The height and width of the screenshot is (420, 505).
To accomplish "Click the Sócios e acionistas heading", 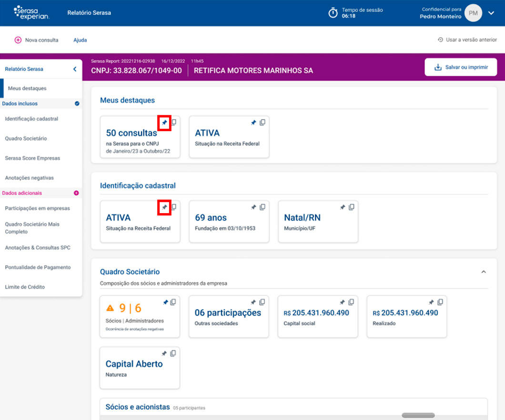I will pos(138,407).
